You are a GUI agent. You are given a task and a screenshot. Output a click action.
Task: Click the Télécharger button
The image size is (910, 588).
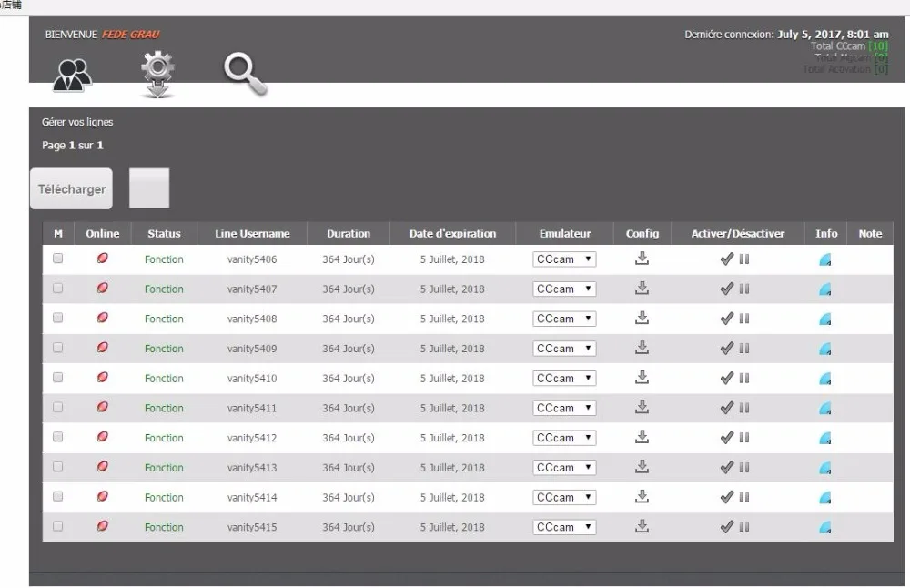[71, 188]
